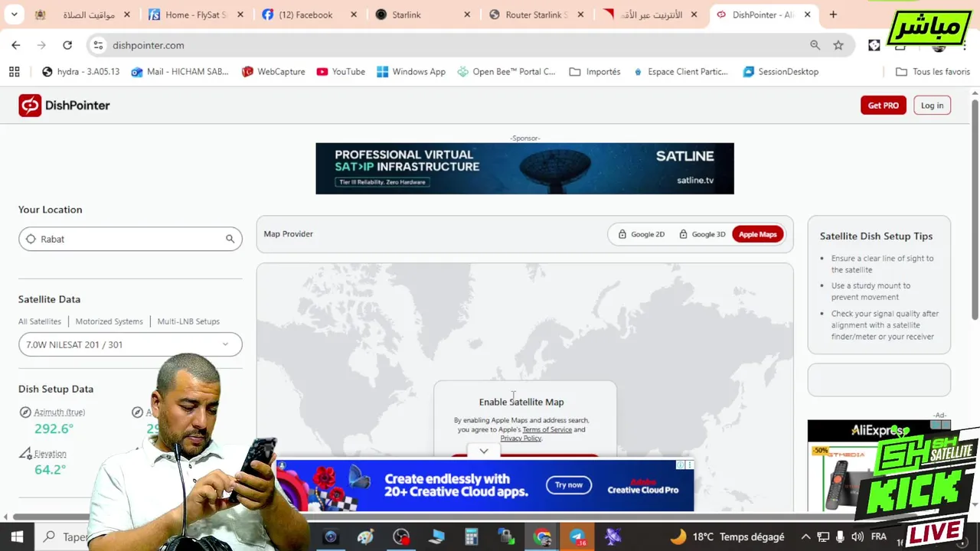
Task: Open Paint from the taskbar
Action: pyautogui.click(x=366, y=536)
